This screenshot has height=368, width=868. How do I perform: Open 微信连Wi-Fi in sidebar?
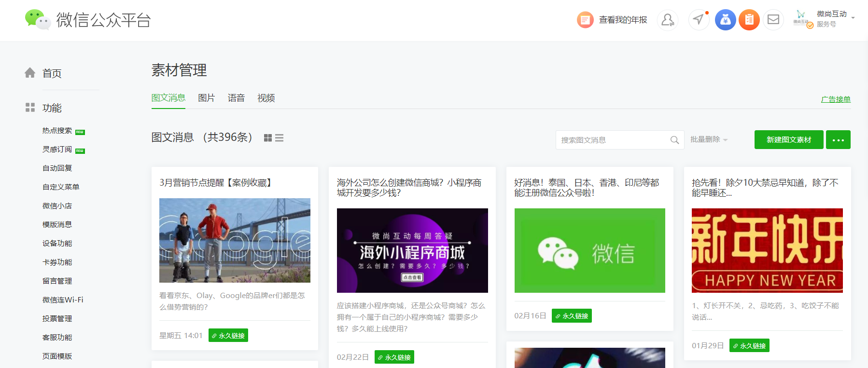point(63,300)
